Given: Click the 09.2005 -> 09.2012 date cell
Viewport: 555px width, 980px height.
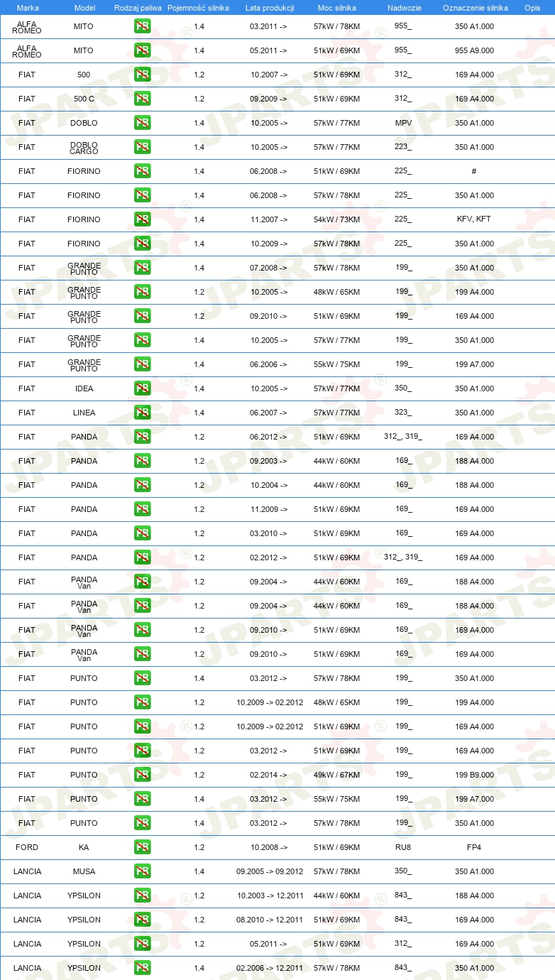Looking at the screenshot, I should pos(270,871).
